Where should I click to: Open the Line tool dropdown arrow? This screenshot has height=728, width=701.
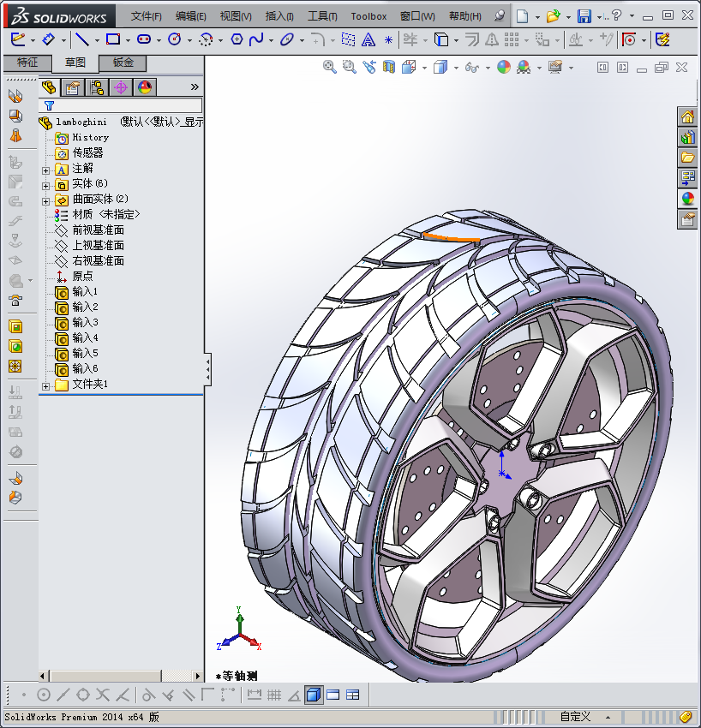[x=97, y=40]
